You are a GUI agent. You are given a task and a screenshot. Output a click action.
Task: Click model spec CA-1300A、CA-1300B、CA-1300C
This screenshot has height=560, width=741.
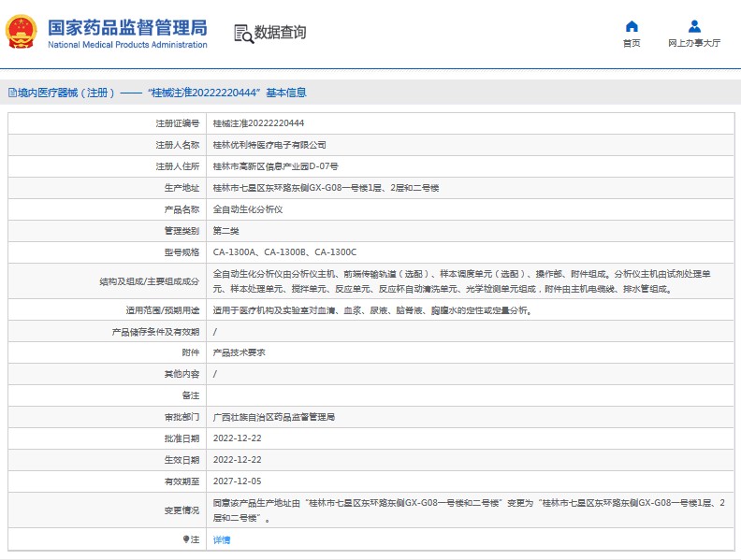[284, 252]
